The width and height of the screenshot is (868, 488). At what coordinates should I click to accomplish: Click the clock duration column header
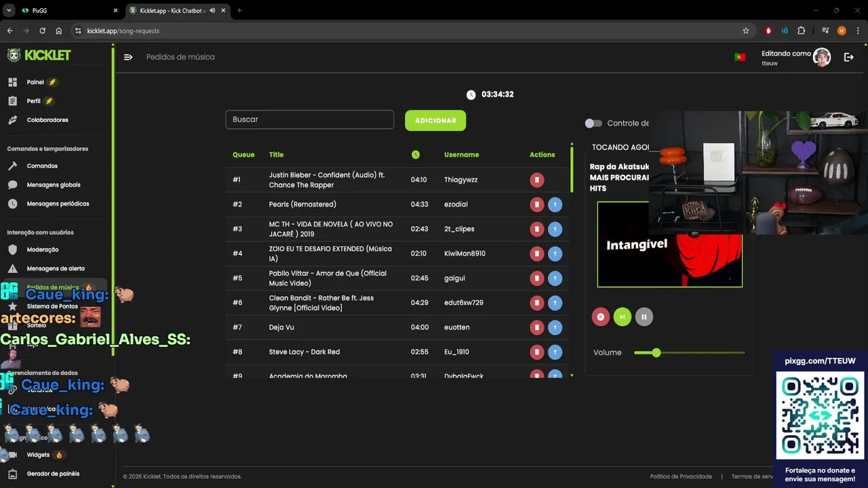tap(416, 155)
